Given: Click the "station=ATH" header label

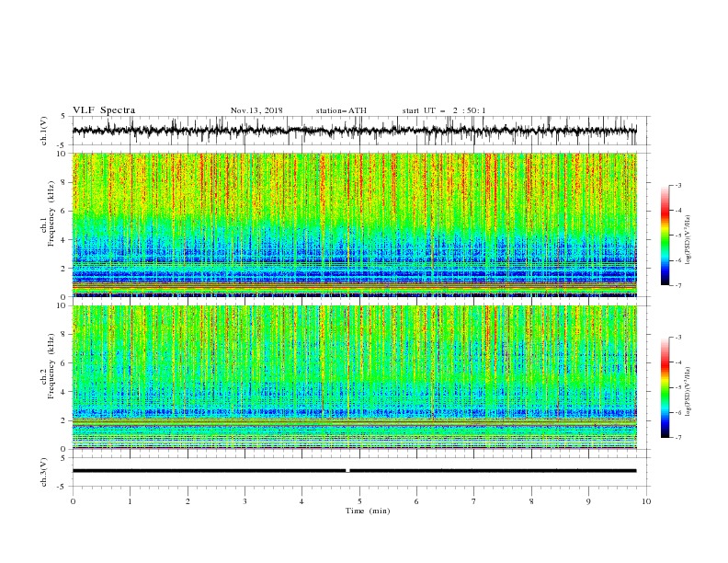Looking at the screenshot, I should (x=341, y=110).
